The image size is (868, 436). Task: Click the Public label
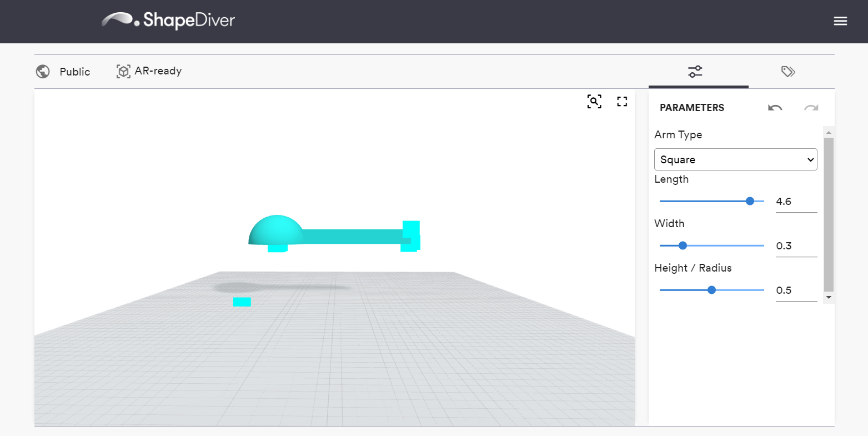(74, 72)
